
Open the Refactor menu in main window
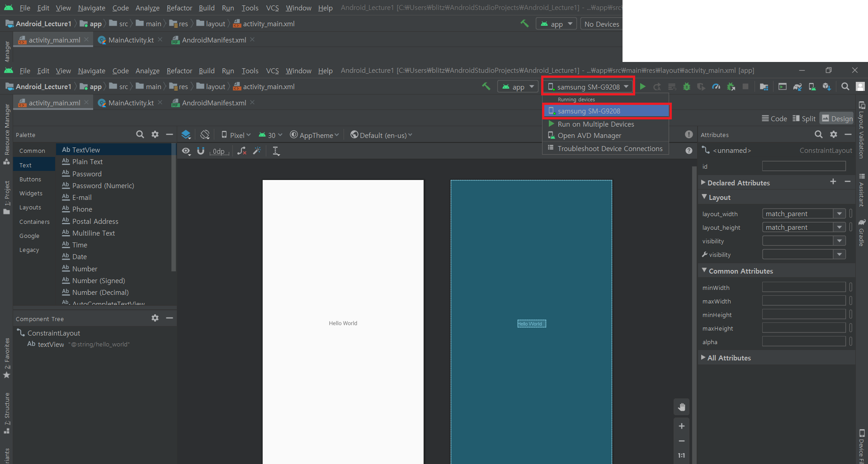(179, 71)
